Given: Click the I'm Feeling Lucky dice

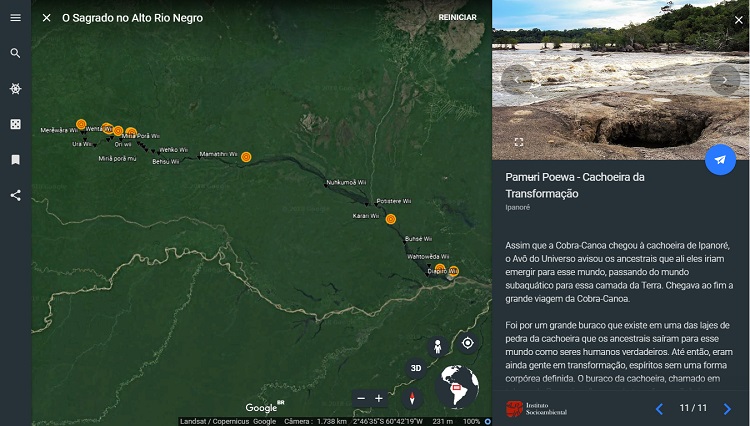Looking at the screenshot, I should (15, 124).
